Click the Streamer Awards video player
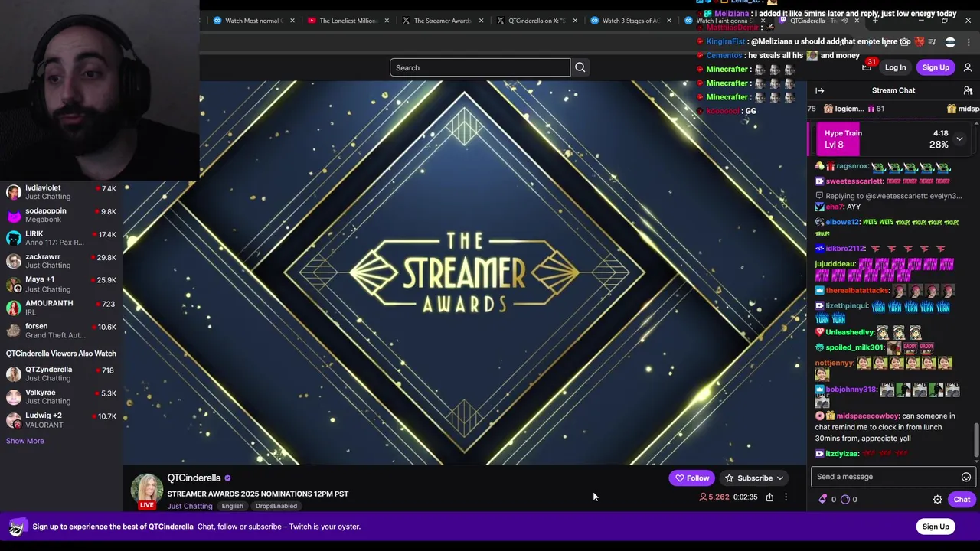Screen dimensions: 980x551 coord(465,272)
